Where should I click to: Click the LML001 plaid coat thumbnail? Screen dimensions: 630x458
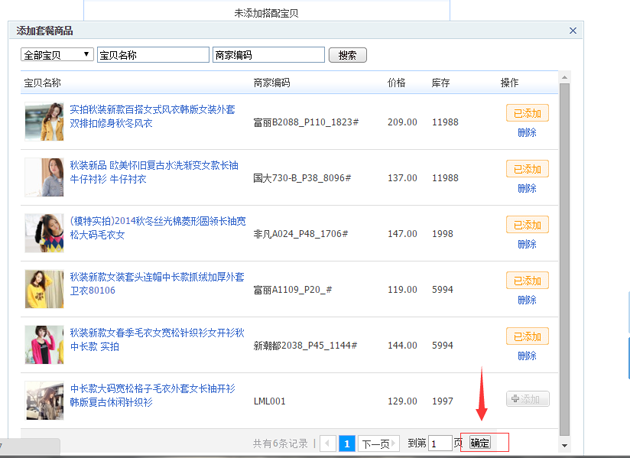(x=44, y=400)
